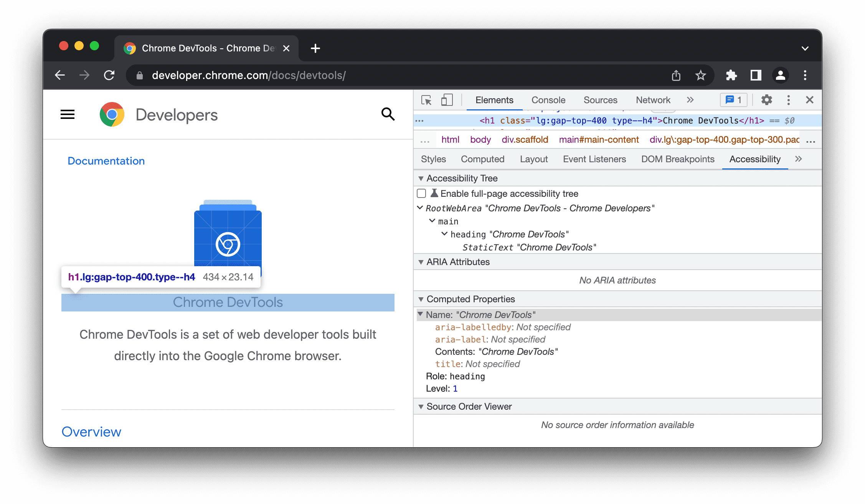This screenshot has height=504, width=865.
Task: Click the Sources panel tab
Action: (600, 100)
